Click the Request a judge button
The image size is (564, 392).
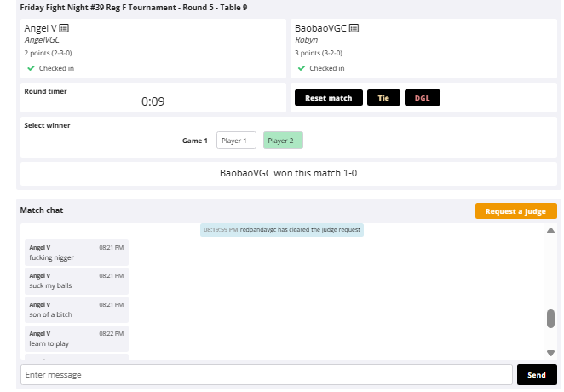click(515, 211)
